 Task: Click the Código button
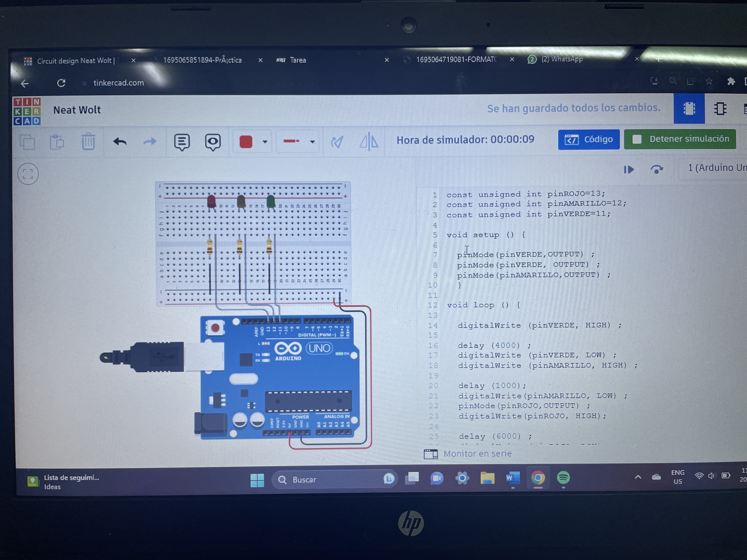588,139
